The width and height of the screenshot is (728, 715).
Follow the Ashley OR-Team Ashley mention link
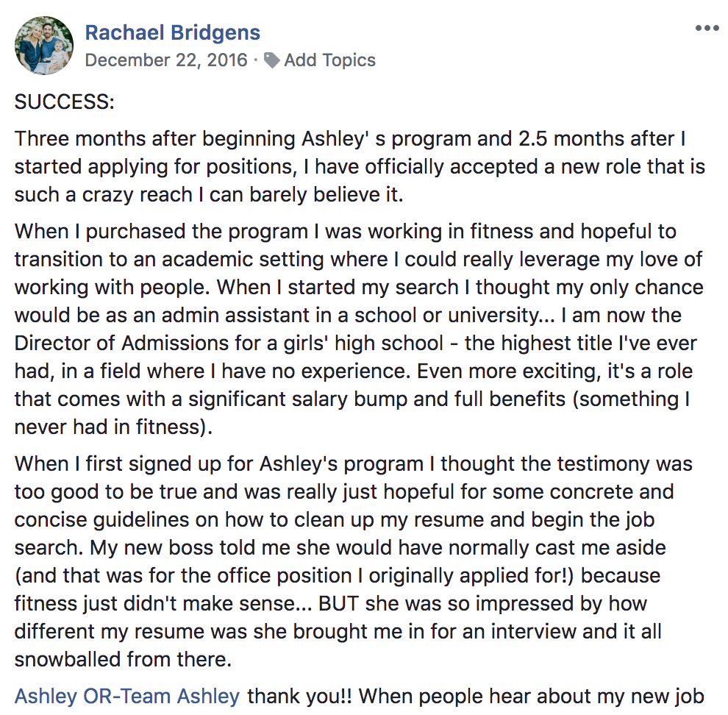127,696
